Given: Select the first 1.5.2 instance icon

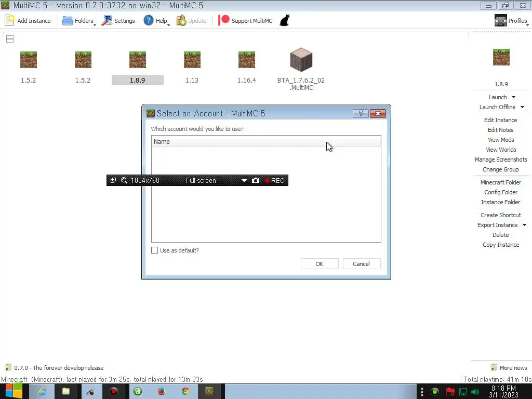Looking at the screenshot, I should point(28,60).
